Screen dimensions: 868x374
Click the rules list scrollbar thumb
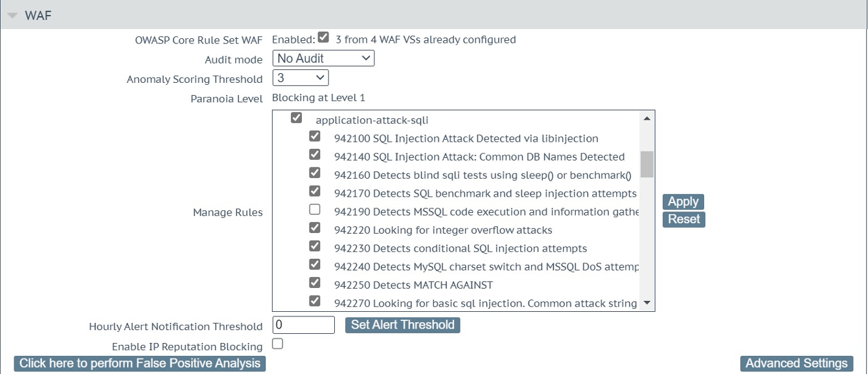point(646,164)
